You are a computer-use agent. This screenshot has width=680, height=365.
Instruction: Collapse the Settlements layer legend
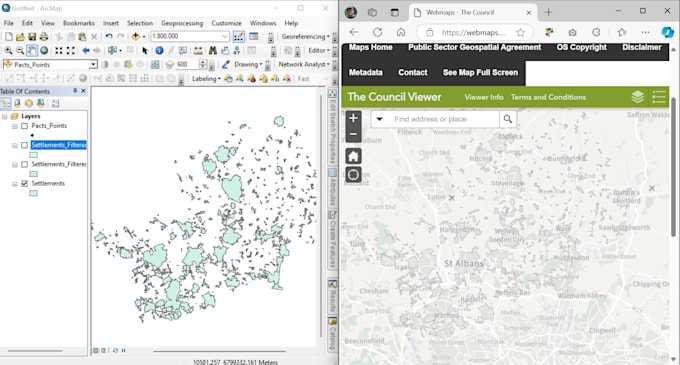[x=15, y=184]
